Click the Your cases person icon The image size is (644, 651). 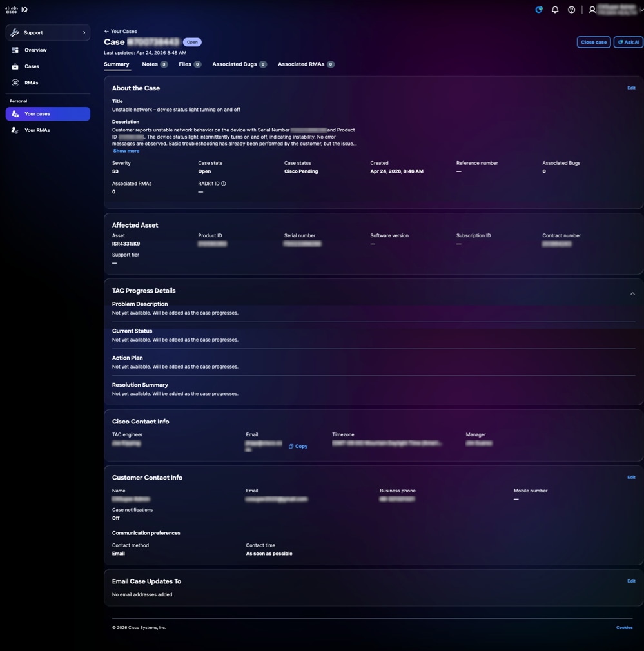[x=15, y=113]
